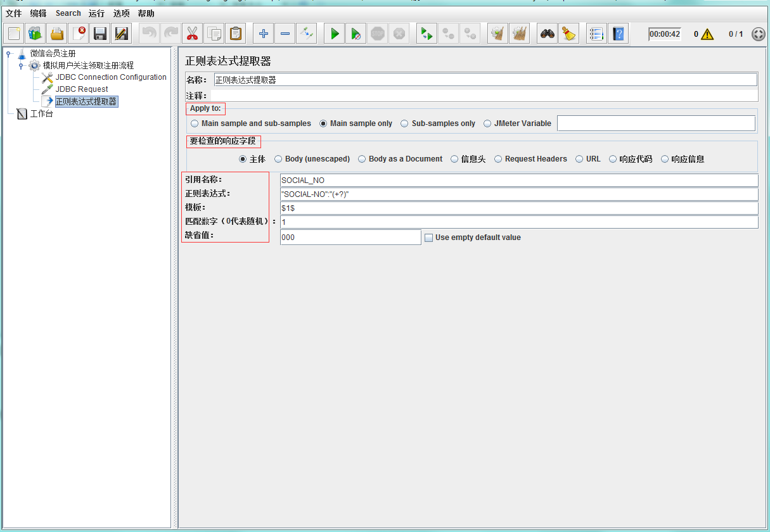Select 工作台 workbench node
The height and width of the screenshot is (532, 770).
point(41,114)
